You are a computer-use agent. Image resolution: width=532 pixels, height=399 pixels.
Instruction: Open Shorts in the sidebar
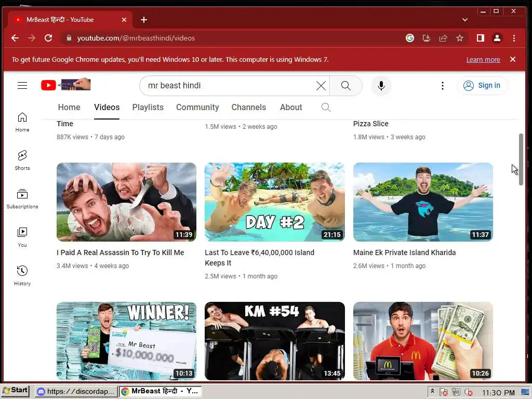(x=22, y=161)
